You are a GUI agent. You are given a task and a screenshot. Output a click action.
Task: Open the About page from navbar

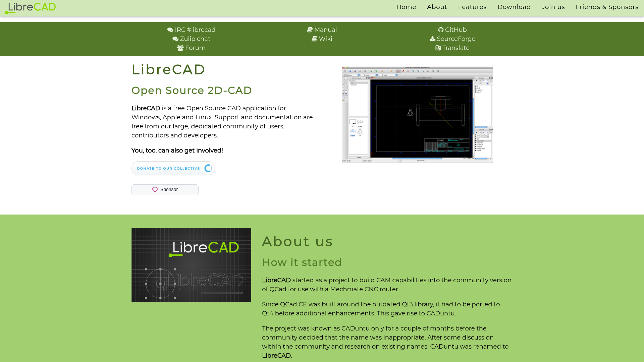(437, 7)
